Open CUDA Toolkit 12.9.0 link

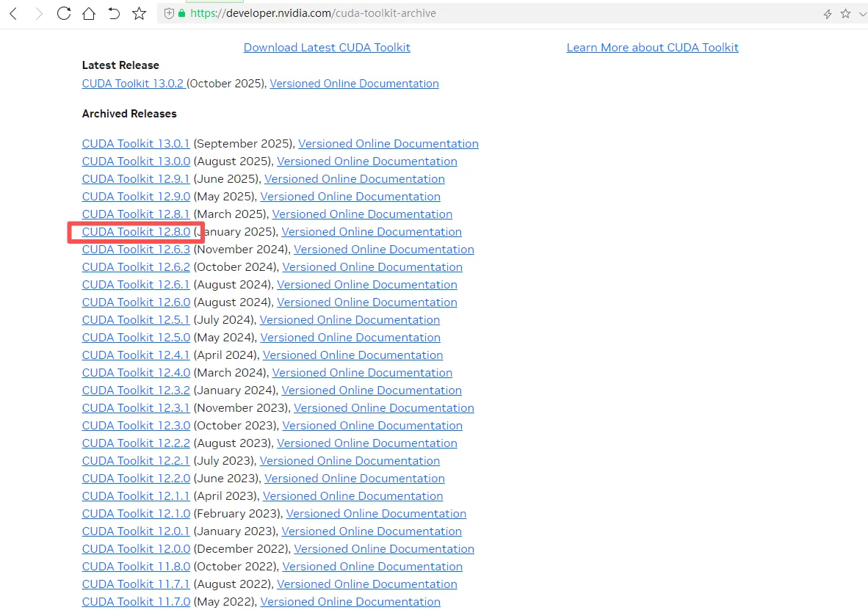pos(136,197)
